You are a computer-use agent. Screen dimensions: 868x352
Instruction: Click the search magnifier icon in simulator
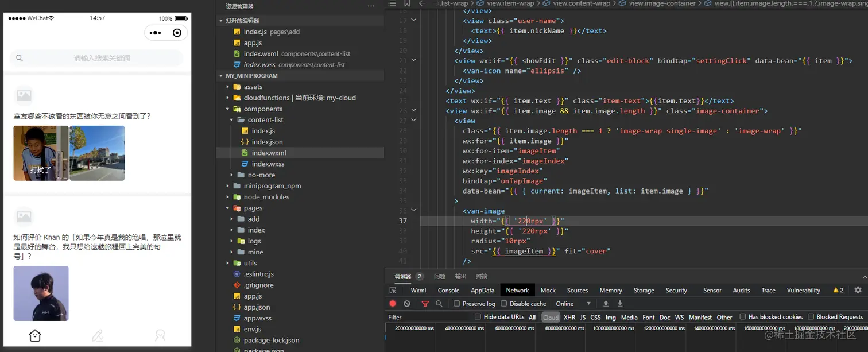pos(20,58)
